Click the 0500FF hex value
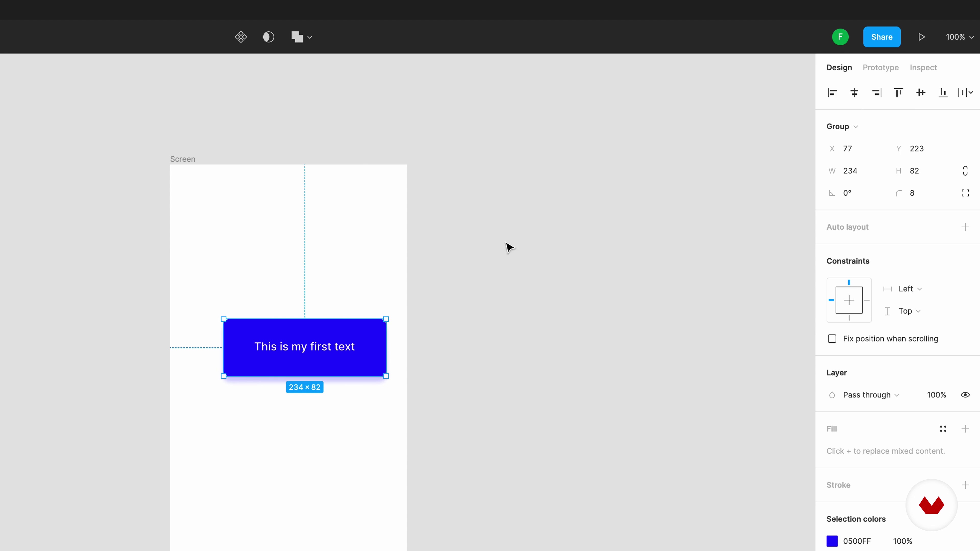 pyautogui.click(x=857, y=541)
